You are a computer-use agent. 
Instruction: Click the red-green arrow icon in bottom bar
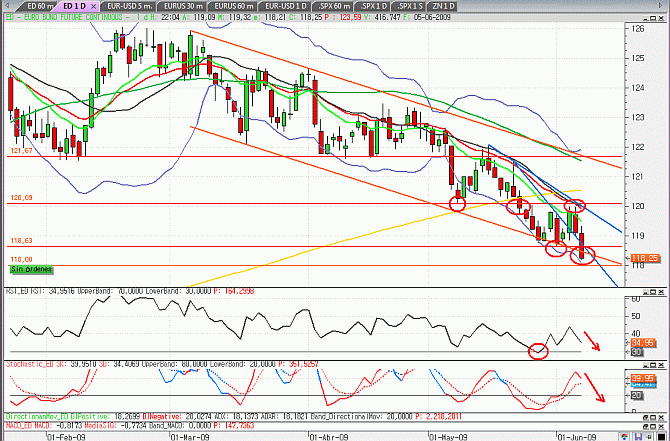(x=625, y=436)
